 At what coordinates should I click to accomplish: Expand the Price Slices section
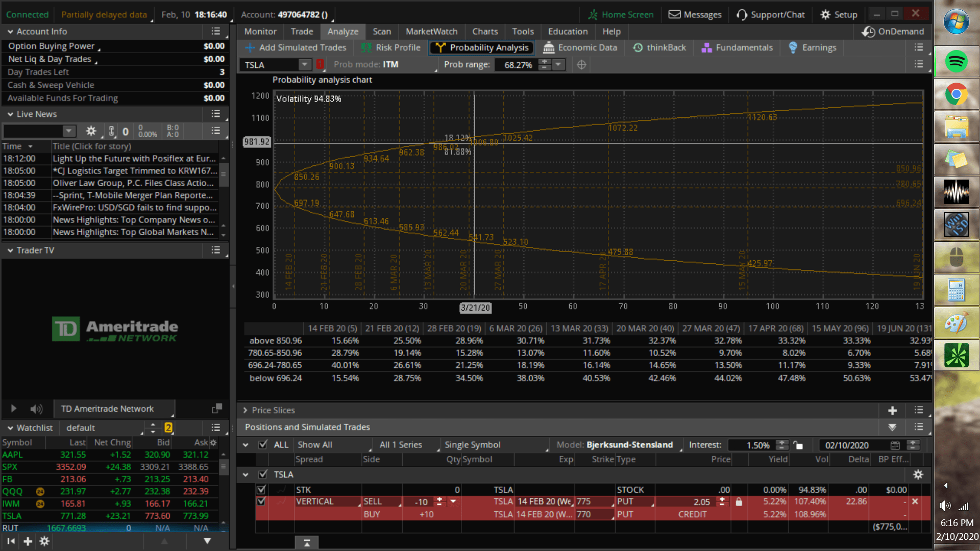245,411
